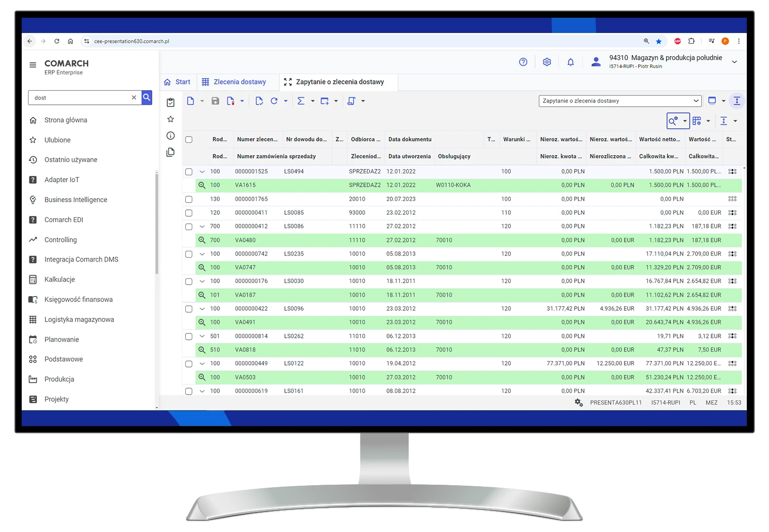Image resolution: width=769 pixels, height=532 pixels.
Task: Open detail magnifier for VA0747
Action: pos(202,267)
